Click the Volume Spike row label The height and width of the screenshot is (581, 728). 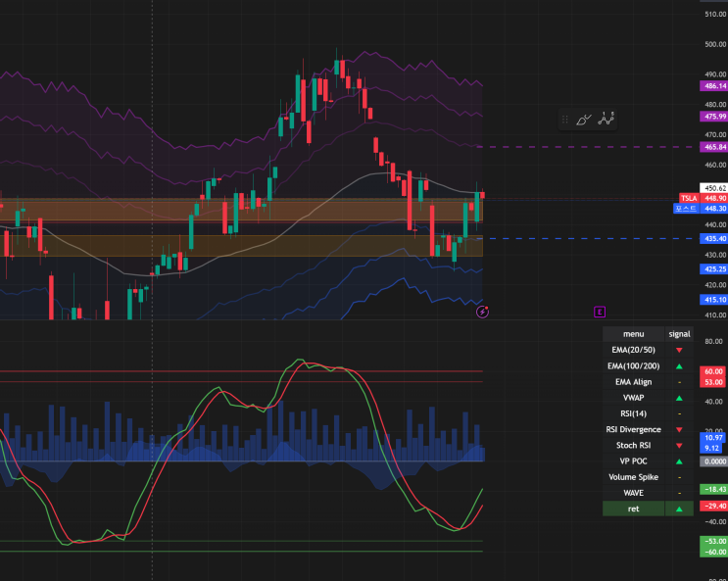click(633, 477)
